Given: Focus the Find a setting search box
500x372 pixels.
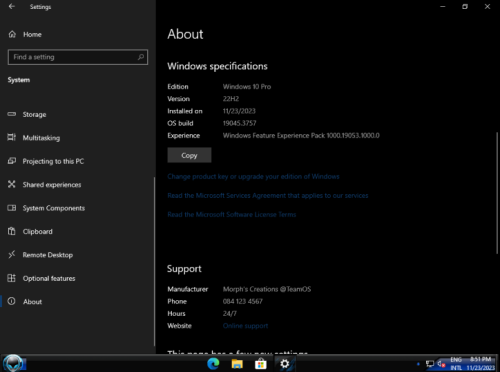Looking at the screenshot, I should pyautogui.click(x=78, y=57).
